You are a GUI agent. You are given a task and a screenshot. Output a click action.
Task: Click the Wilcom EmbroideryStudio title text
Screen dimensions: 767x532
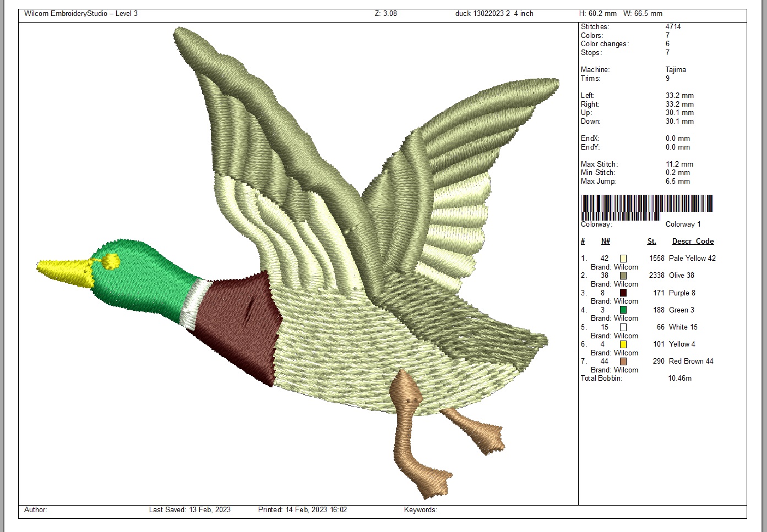81,14
